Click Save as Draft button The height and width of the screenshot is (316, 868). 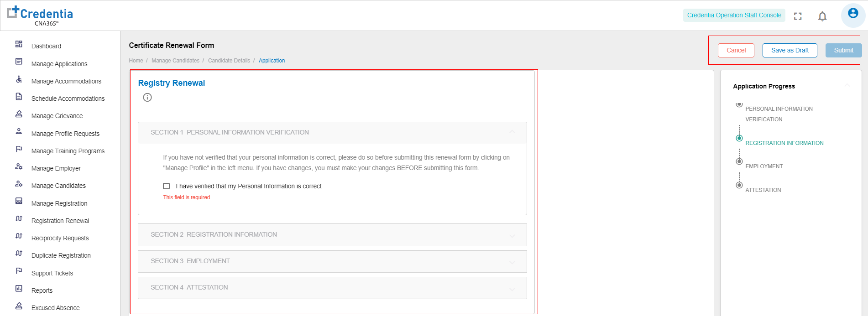click(790, 50)
